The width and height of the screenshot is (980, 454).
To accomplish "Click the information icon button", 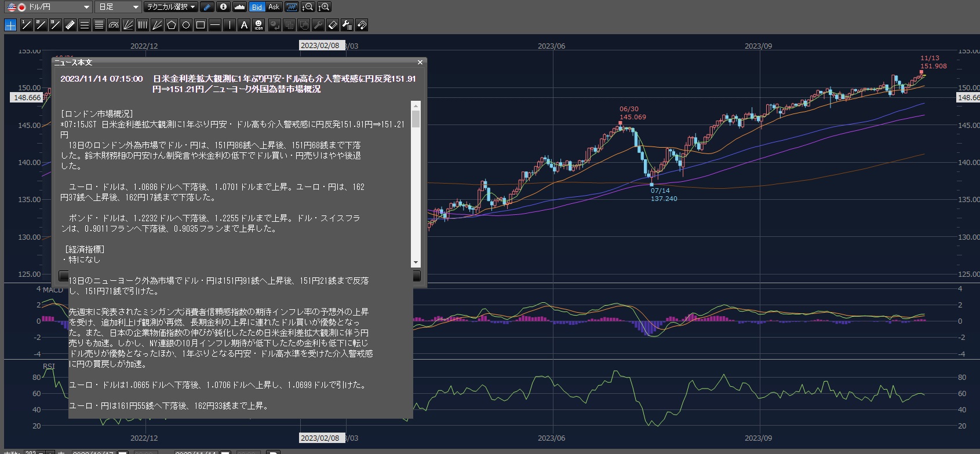I will point(223,7).
